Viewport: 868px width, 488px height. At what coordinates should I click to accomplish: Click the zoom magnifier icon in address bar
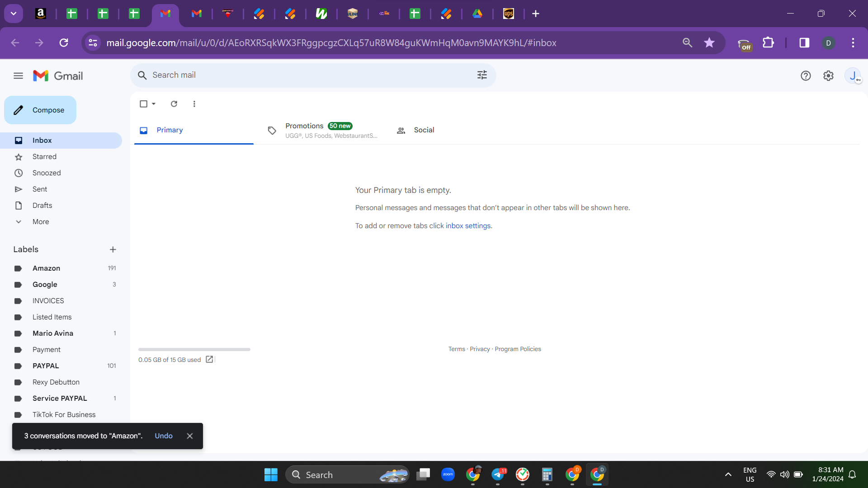(687, 42)
